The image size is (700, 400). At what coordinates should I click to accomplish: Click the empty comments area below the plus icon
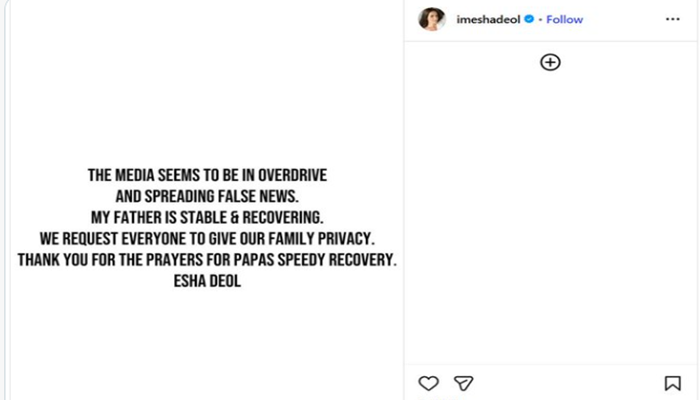tap(550, 220)
